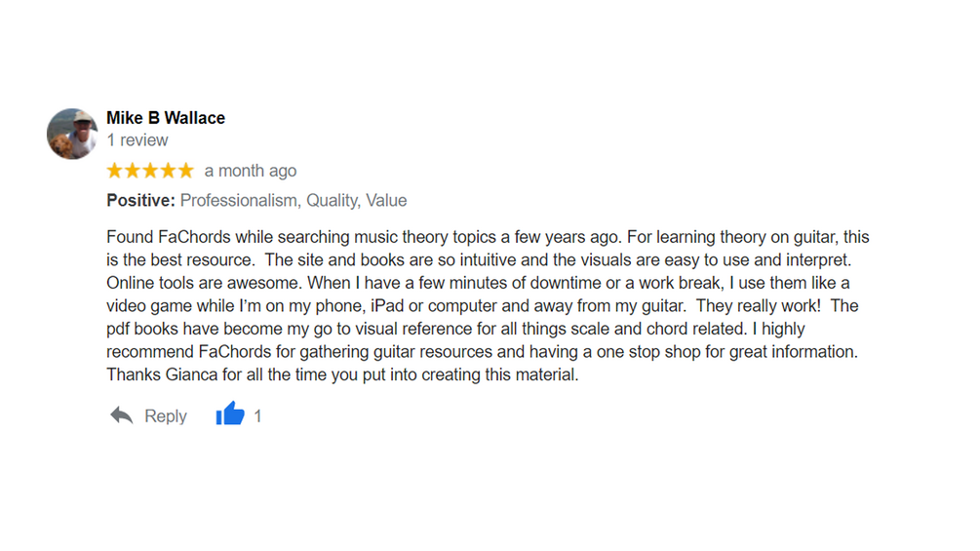980x551 pixels.
Task: Click the 'Reply' text label
Action: click(166, 416)
